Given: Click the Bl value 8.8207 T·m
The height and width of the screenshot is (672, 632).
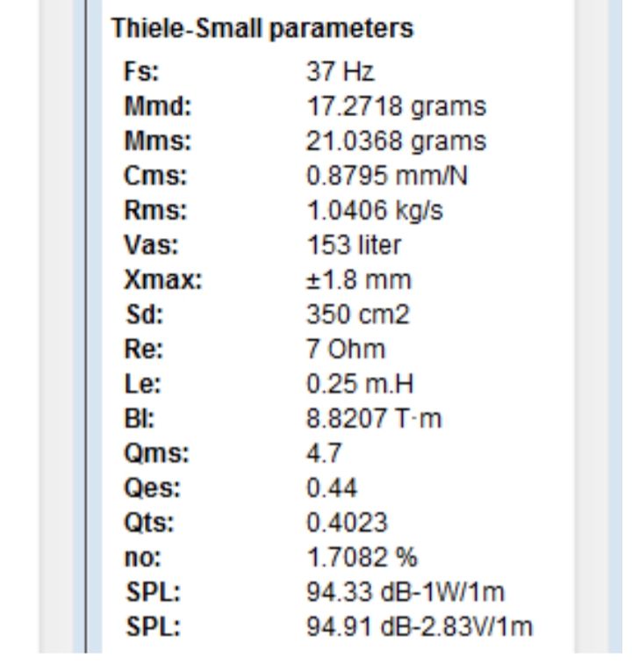Looking at the screenshot, I should click(x=374, y=418).
